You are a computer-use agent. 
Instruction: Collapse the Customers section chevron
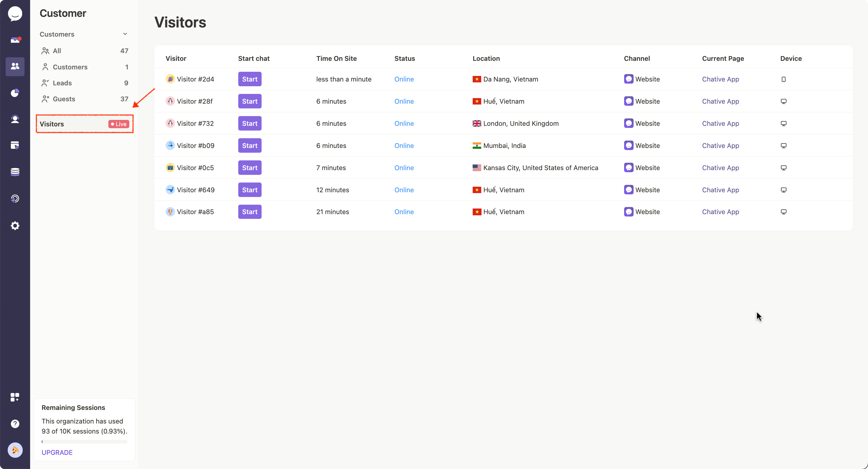tap(125, 34)
